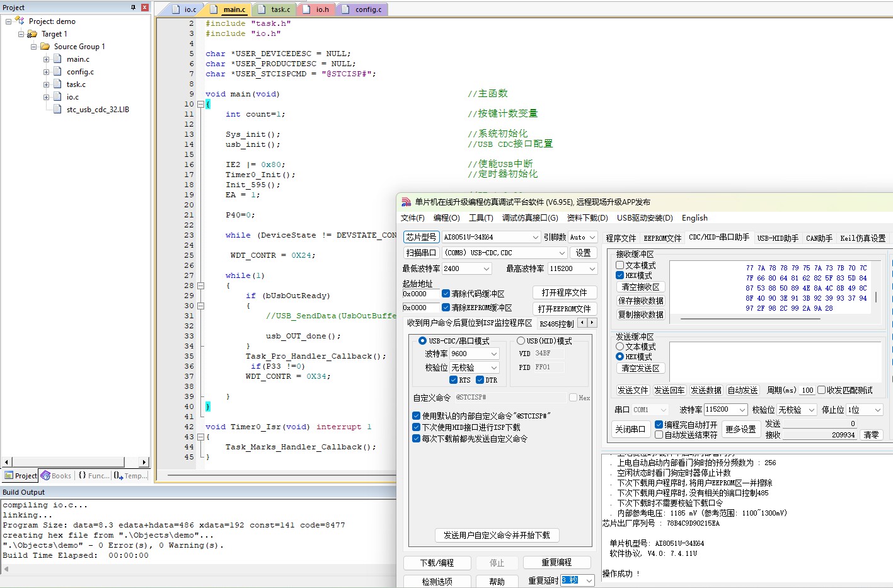This screenshot has width=893, height=588.
Task: Open 最高波特率 115200 dropdown
Action: pyautogui.click(x=592, y=268)
